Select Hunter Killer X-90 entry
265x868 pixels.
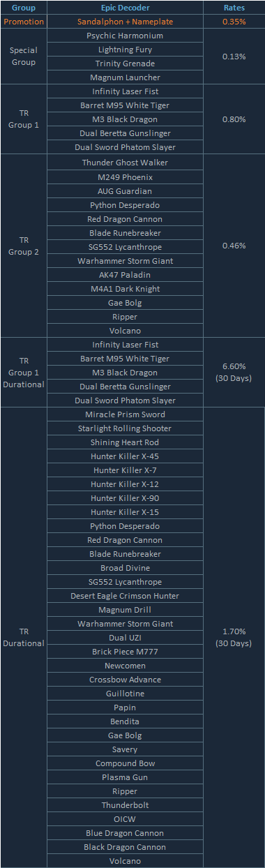[x=125, y=498]
